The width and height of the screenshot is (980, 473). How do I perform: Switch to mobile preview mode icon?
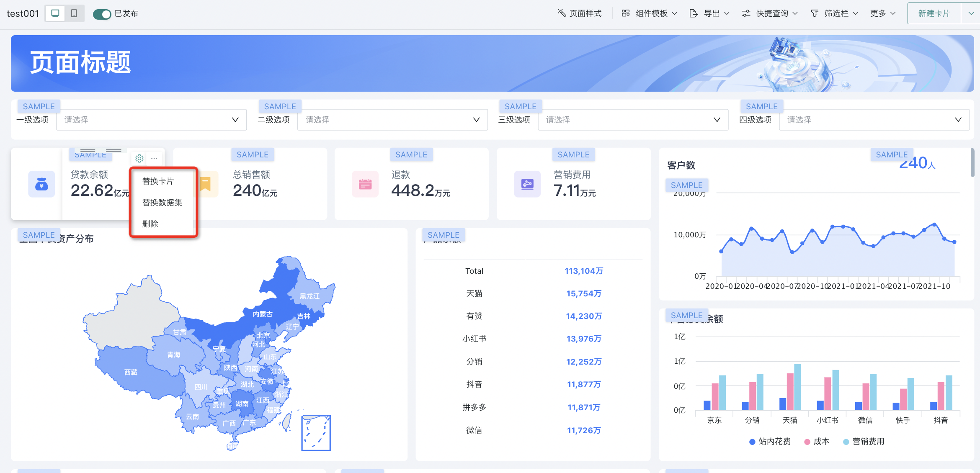coord(74,13)
